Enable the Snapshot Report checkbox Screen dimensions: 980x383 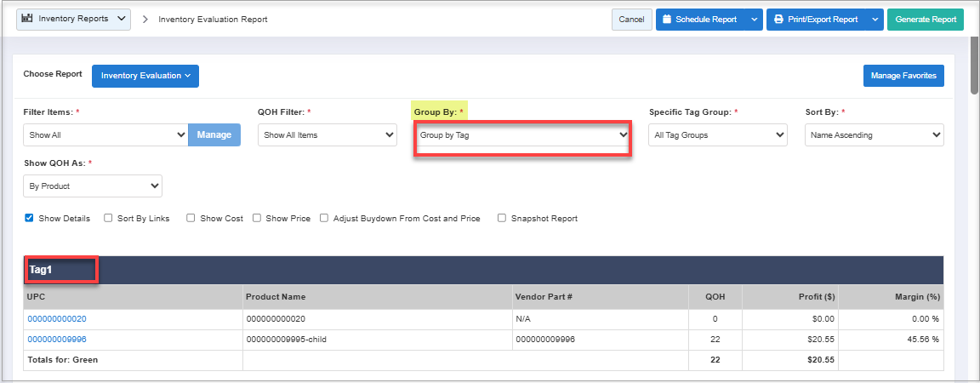502,219
